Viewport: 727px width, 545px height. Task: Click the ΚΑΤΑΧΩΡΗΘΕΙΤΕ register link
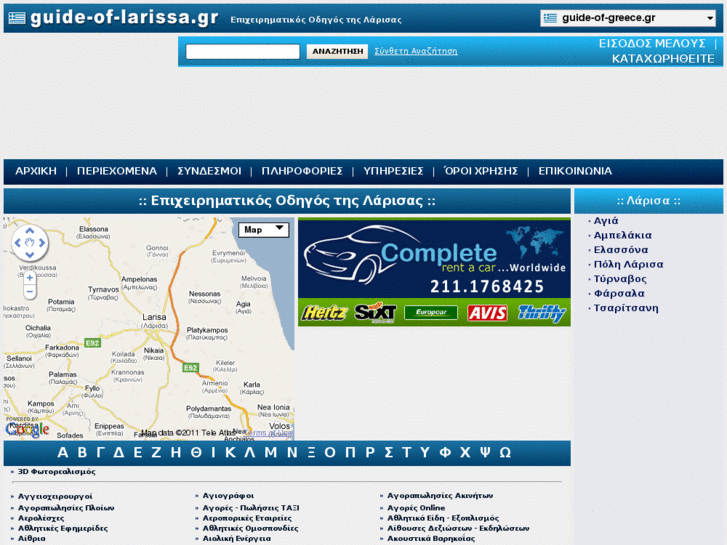663,59
